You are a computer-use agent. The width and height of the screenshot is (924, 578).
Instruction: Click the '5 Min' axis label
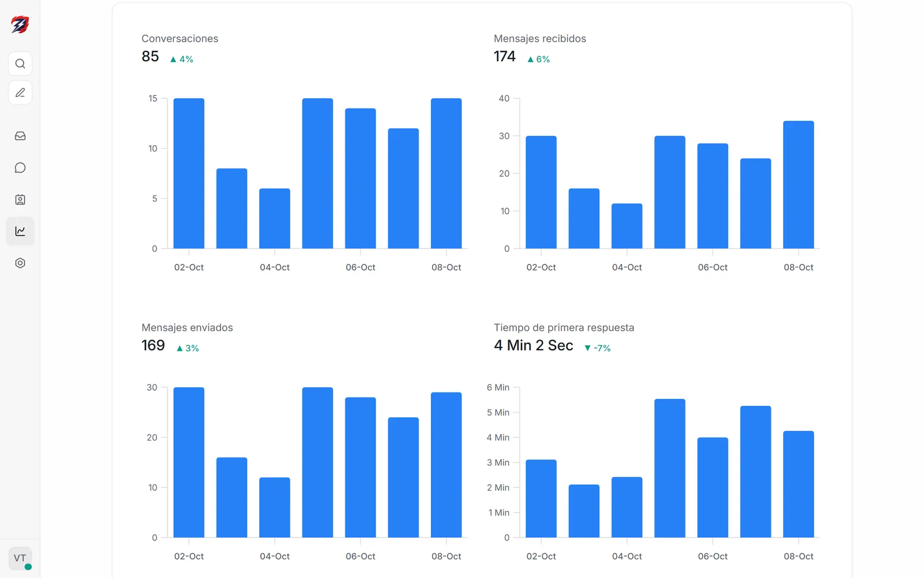click(x=498, y=412)
